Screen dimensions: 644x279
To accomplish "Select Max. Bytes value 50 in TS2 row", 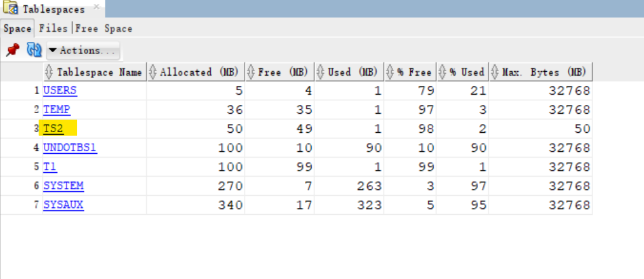I will tap(582, 128).
